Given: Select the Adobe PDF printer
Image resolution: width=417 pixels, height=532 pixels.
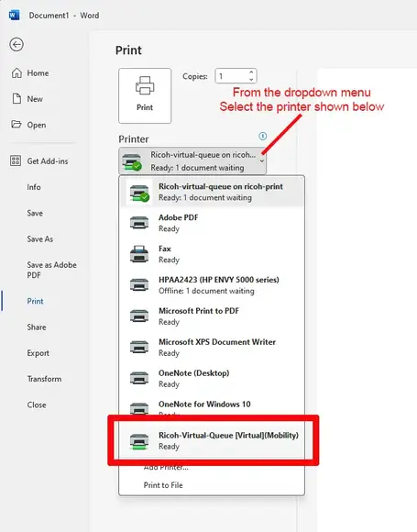Looking at the screenshot, I should pos(212,223).
